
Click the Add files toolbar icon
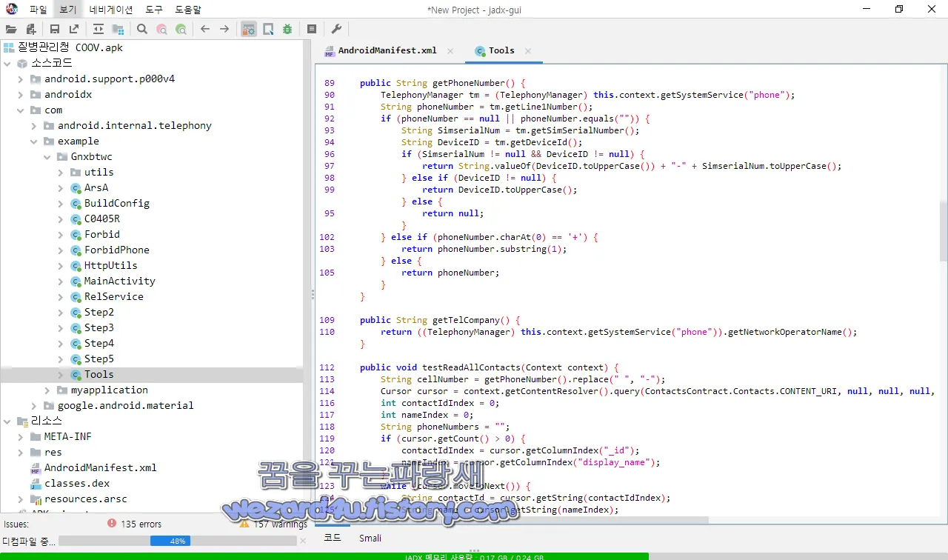tap(31, 29)
